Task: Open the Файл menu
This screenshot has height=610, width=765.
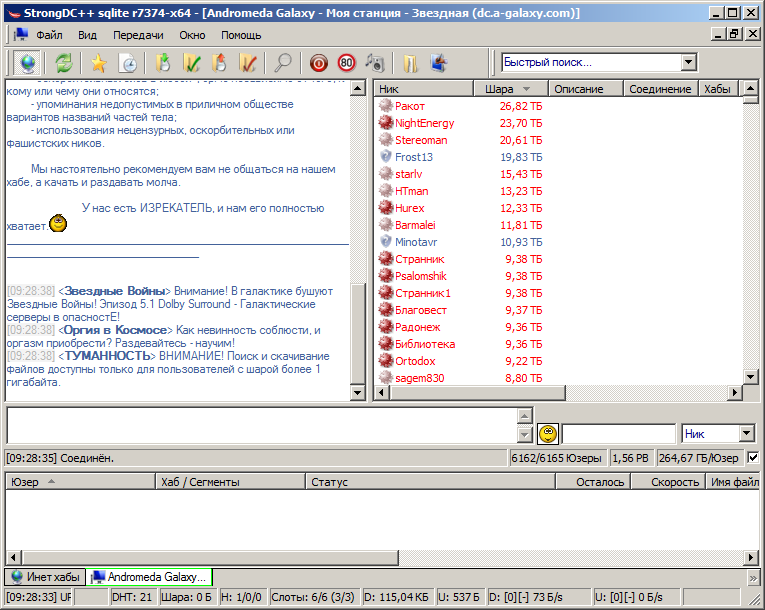Action: tap(49, 35)
